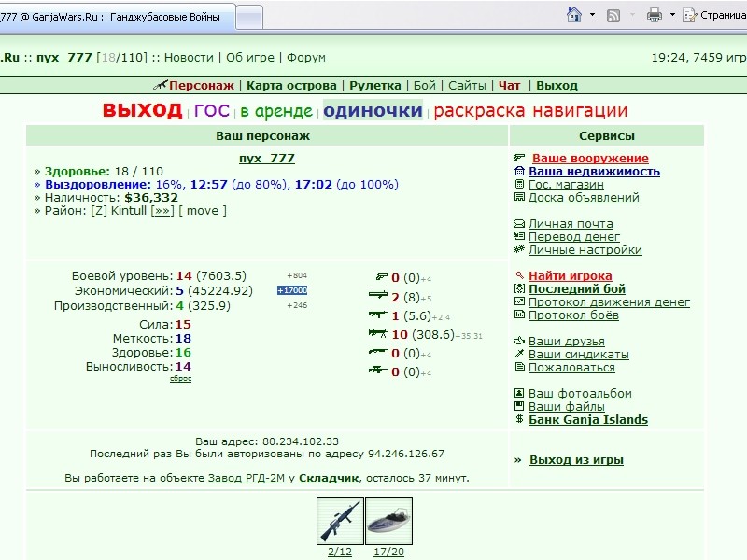Open Личные настройки link
The image size is (747, 560).
[585, 249]
